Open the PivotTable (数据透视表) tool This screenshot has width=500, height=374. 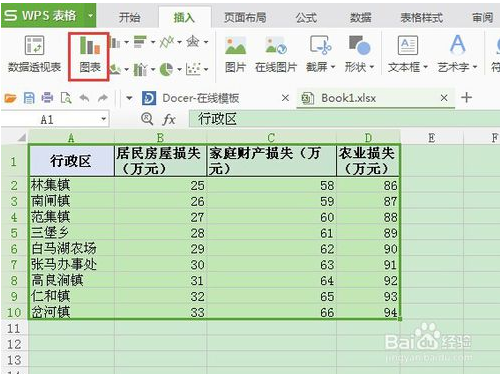[34, 54]
